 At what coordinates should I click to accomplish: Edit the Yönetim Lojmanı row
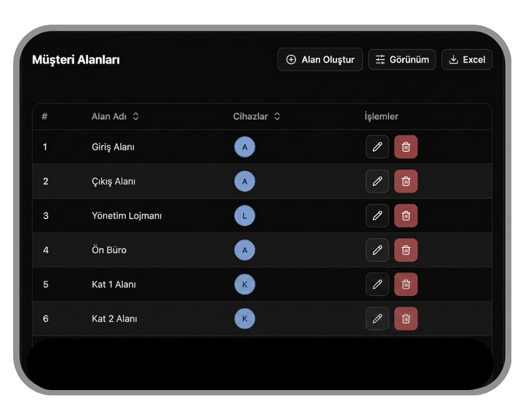tap(377, 215)
